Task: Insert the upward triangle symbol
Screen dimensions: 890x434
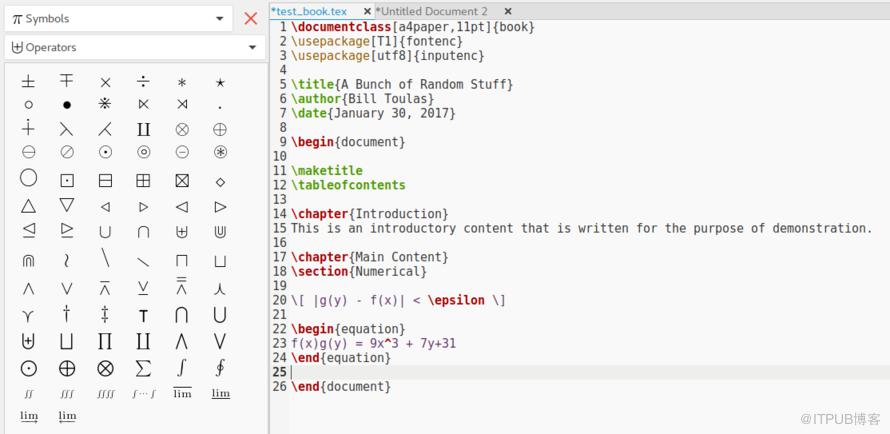Action: pos(28,205)
